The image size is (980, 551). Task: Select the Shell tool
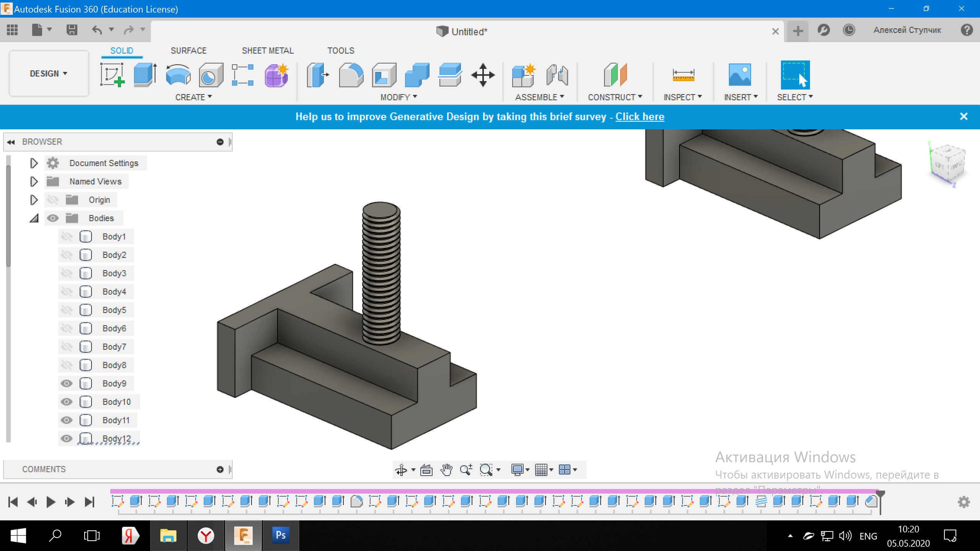(x=384, y=75)
